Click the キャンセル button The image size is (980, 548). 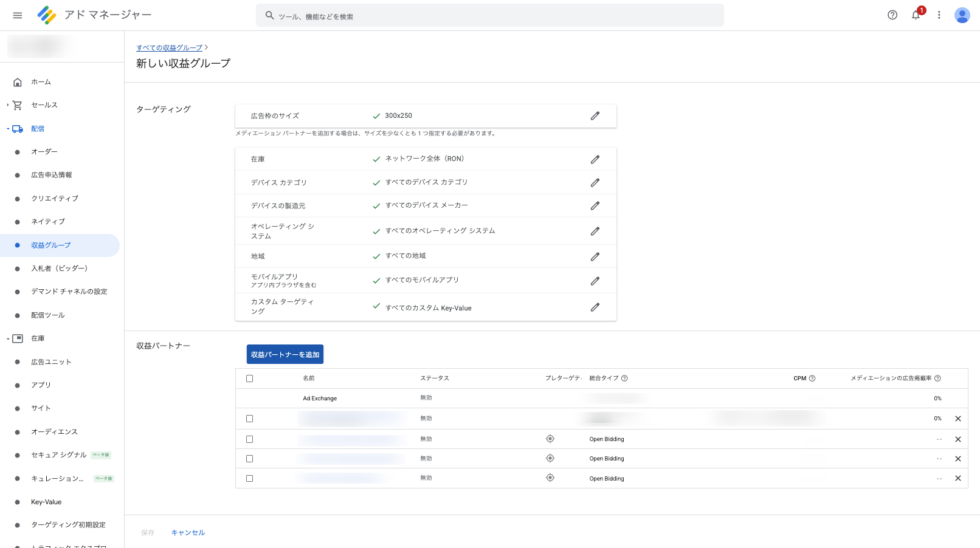(188, 533)
